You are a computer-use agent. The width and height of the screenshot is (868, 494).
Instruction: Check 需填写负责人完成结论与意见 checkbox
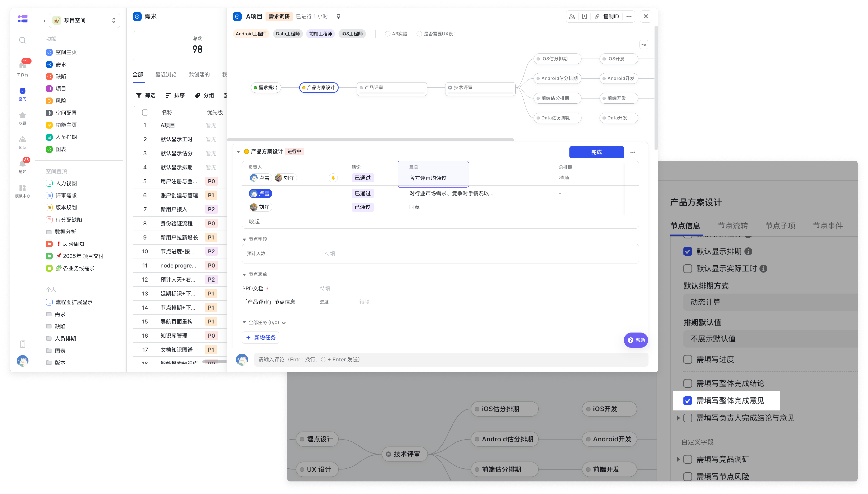pyautogui.click(x=688, y=418)
